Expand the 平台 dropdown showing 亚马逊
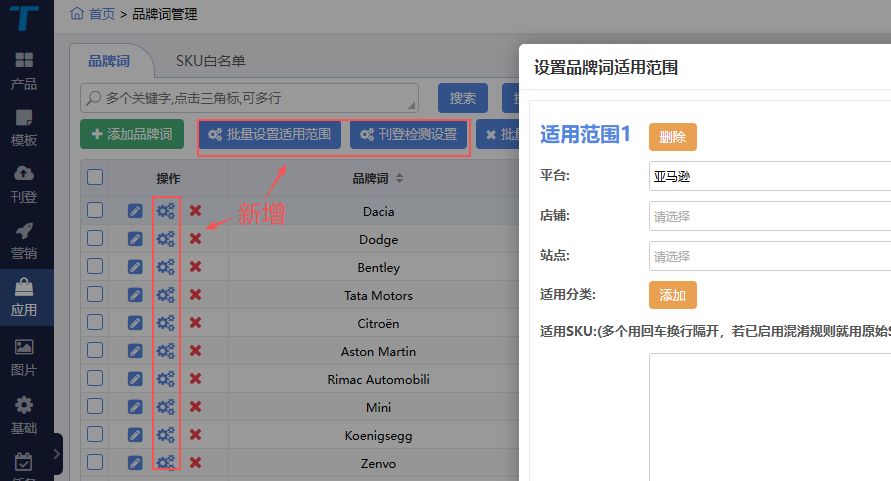Viewport: 891px width, 481px height. click(x=769, y=177)
